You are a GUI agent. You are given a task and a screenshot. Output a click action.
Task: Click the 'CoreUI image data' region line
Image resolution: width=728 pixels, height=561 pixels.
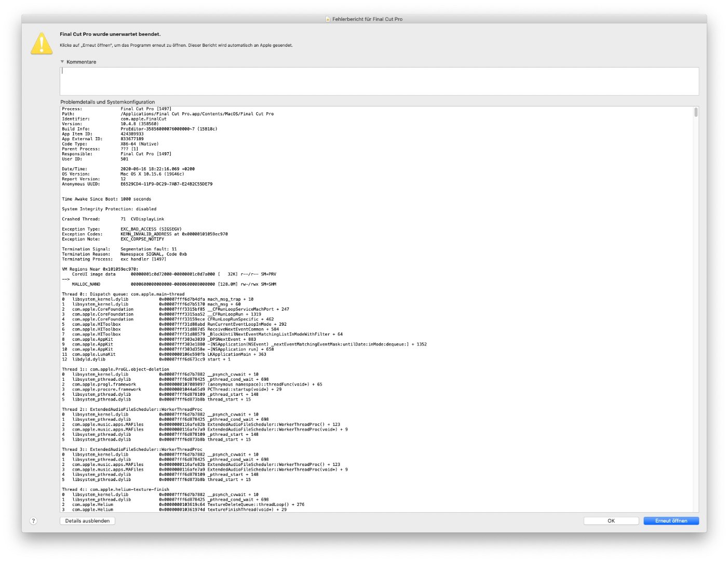[x=174, y=274]
